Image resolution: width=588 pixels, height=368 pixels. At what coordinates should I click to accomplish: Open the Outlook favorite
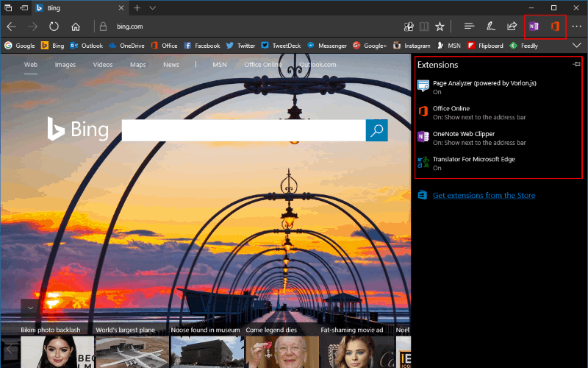[86, 46]
